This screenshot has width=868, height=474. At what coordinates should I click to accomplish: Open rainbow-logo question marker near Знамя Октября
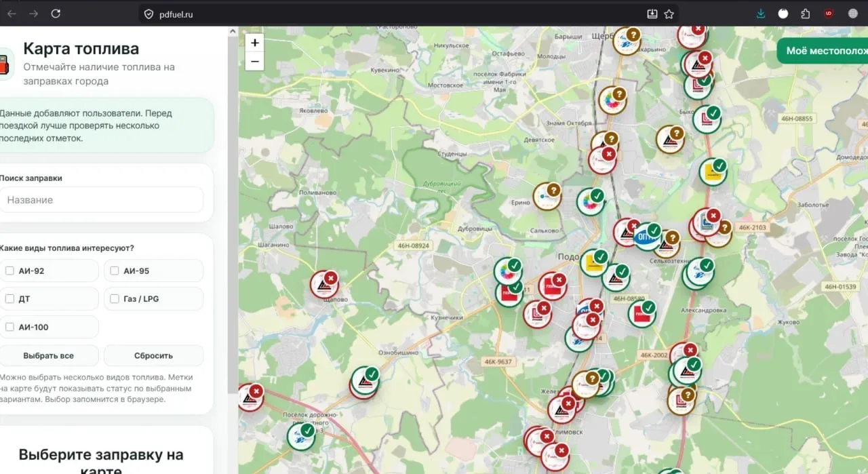tap(612, 100)
